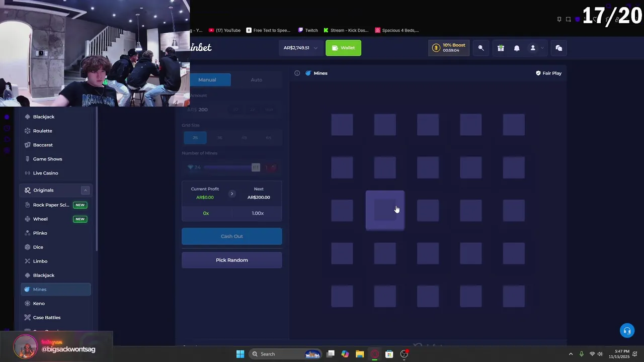Click the green Wallet button

[343, 48]
